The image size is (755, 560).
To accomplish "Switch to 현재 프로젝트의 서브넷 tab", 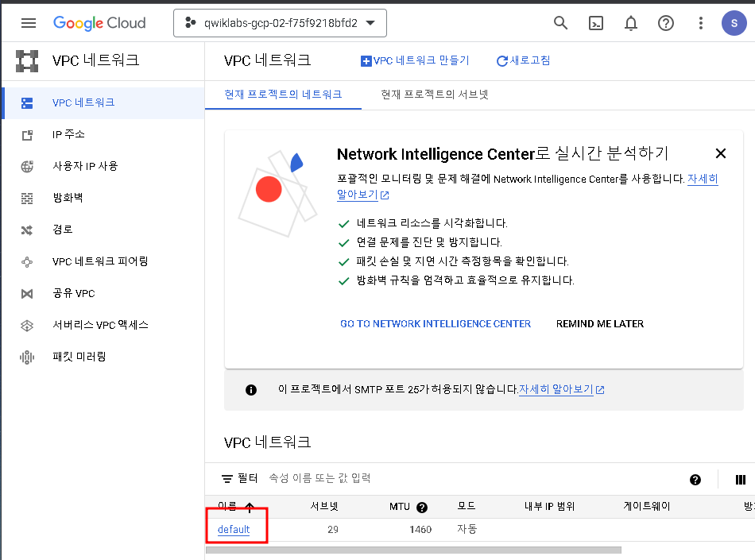I will 434,95.
